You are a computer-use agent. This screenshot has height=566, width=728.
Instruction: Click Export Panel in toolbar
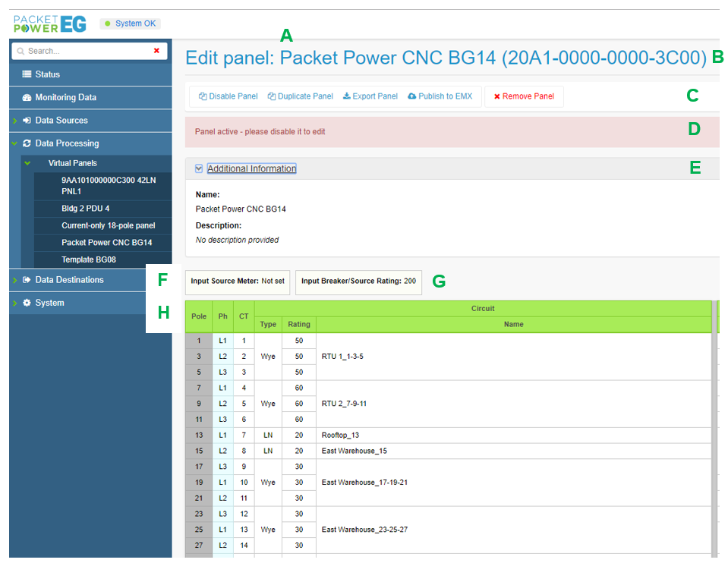click(x=370, y=96)
